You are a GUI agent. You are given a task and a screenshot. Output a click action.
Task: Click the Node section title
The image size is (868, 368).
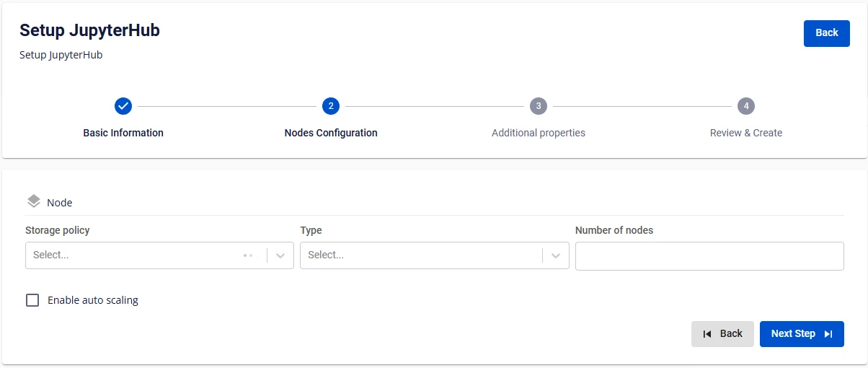[x=60, y=203]
